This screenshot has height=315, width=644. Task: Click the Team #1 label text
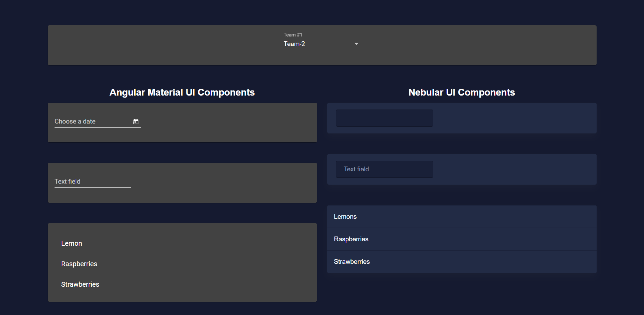pyautogui.click(x=292, y=34)
